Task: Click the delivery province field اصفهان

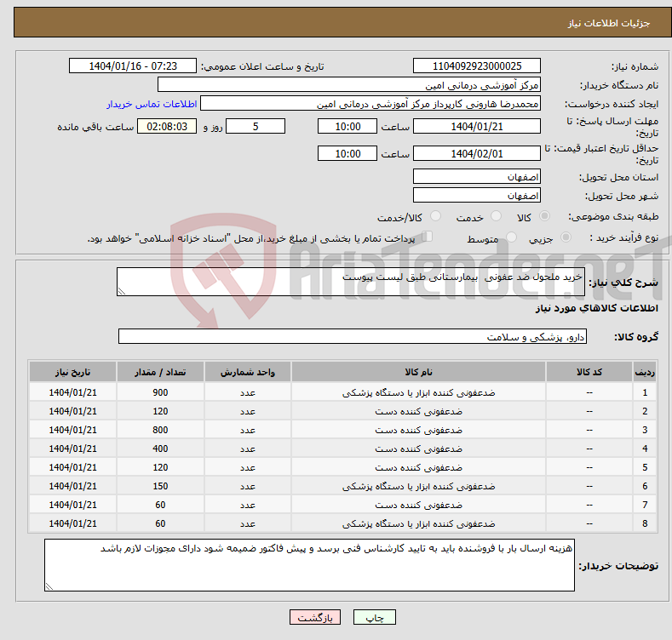Action: [477, 176]
